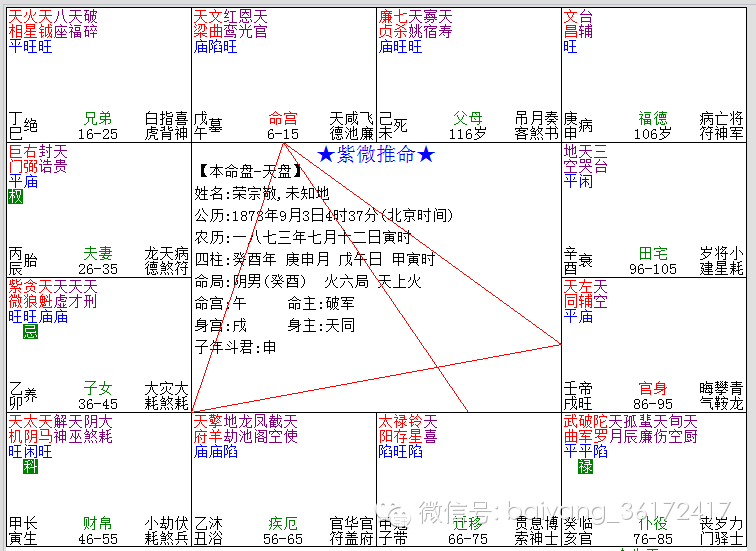Viewport: 756px width, 551px height.
Task: Click the 116岁 age label
Action: click(468, 134)
